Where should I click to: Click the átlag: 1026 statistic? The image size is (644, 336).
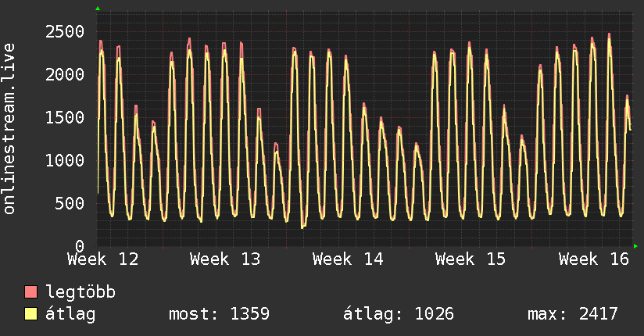pyautogui.click(x=399, y=314)
